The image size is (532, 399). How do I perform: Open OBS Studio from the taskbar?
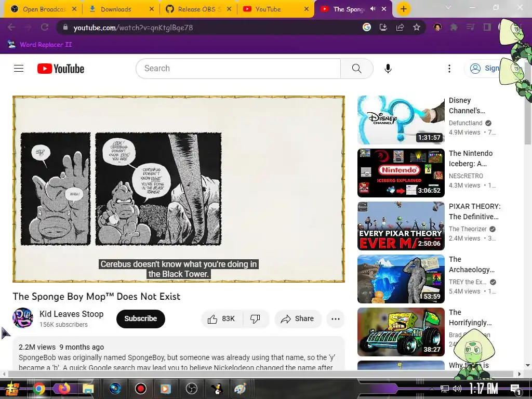191,389
